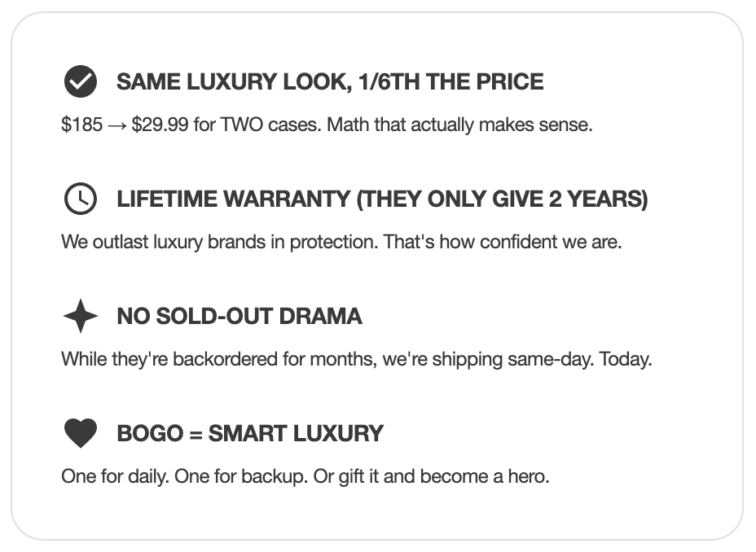This screenshot has width=756, height=552.
Task: Click the $185 original price
Action: pos(81,125)
